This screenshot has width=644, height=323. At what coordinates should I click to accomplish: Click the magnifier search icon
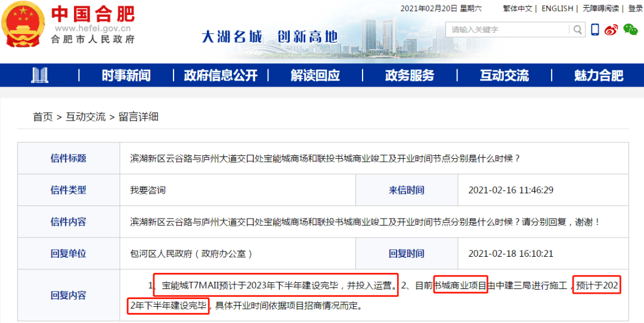tap(577, 30)
